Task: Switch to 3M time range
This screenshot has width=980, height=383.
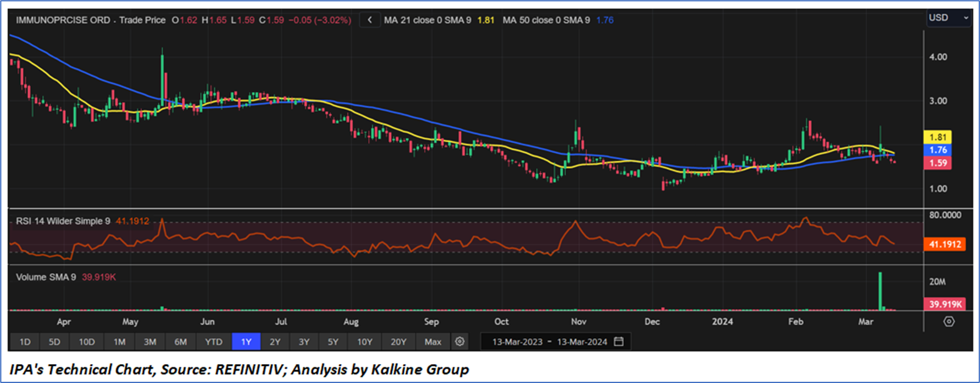Action: (x=150, y=342)
